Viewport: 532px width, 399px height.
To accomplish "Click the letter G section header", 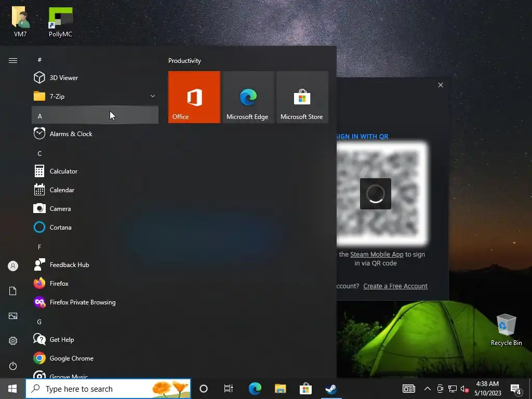I will (x=95, y=322).
